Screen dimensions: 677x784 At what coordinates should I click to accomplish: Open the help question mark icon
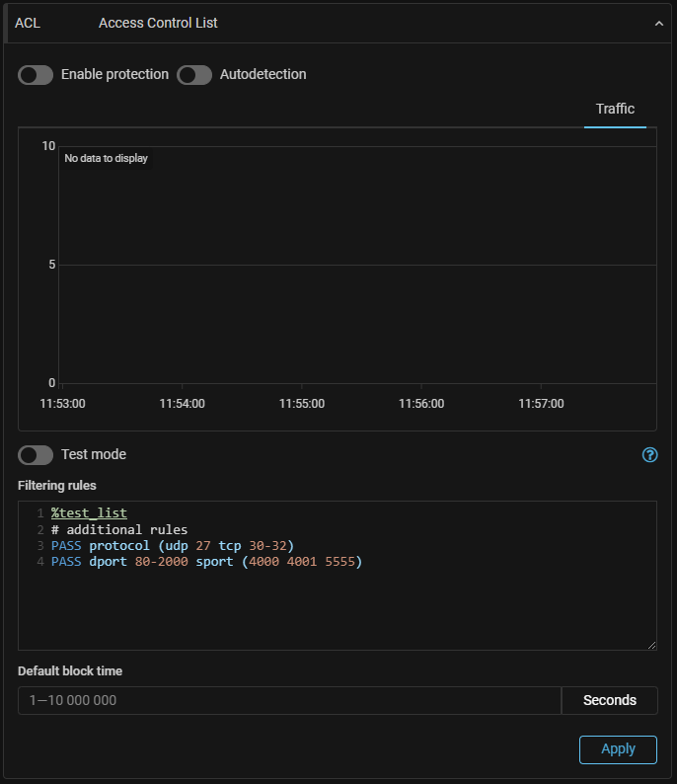[649, 455]
